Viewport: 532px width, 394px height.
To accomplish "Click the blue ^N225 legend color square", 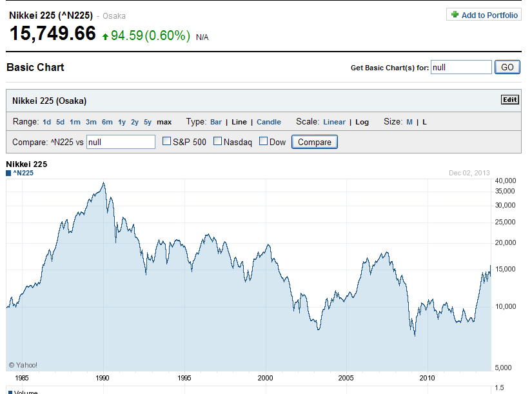I will [x=8, y=173].
